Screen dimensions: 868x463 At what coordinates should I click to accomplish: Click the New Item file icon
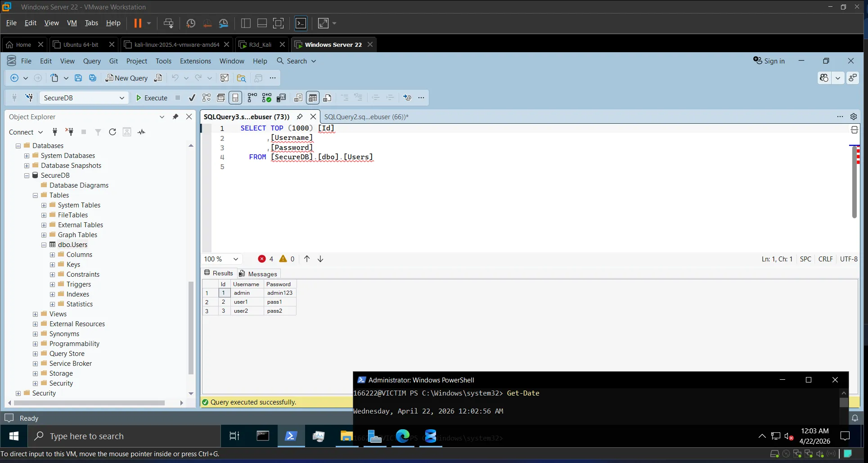[x=54, y=78]
